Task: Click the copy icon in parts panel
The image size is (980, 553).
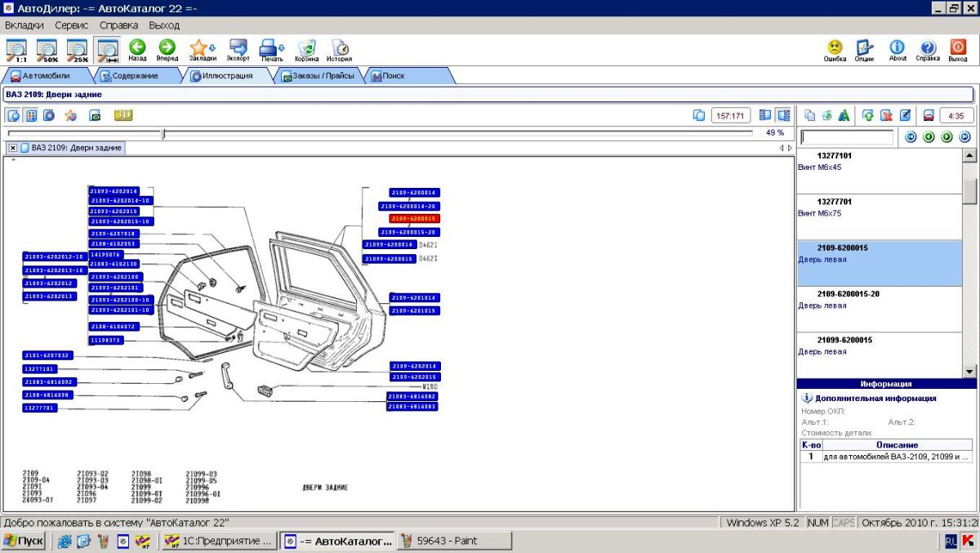Action: [x=810, y=115]
